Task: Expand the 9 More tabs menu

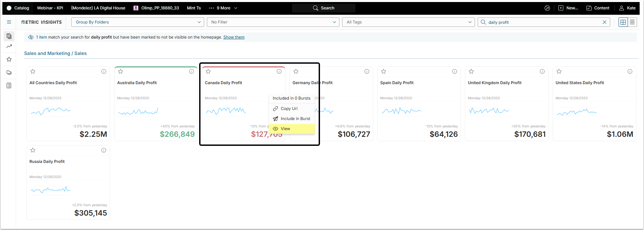Action: (223, 8)
